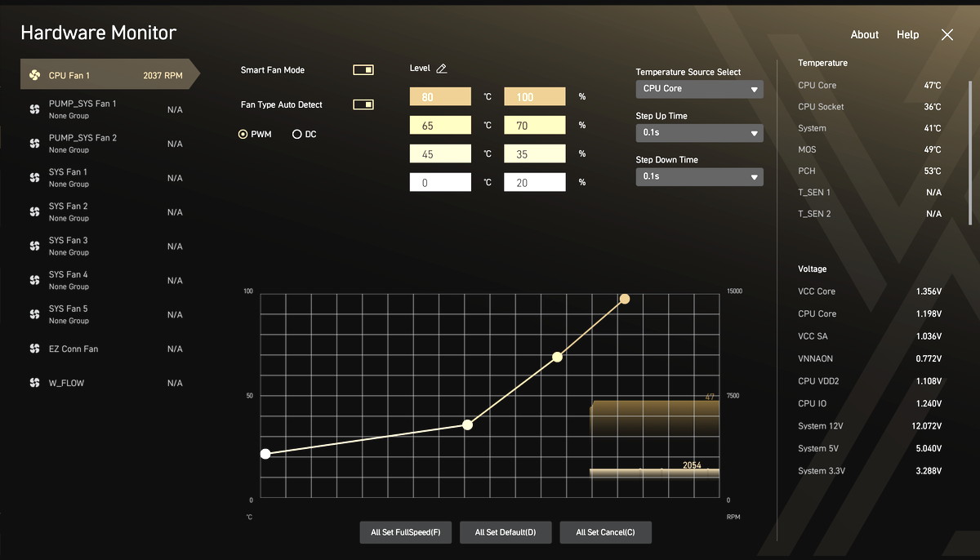Click the VCC Core voltage 1.356V

pyautogui.click(x=929, y=291)
